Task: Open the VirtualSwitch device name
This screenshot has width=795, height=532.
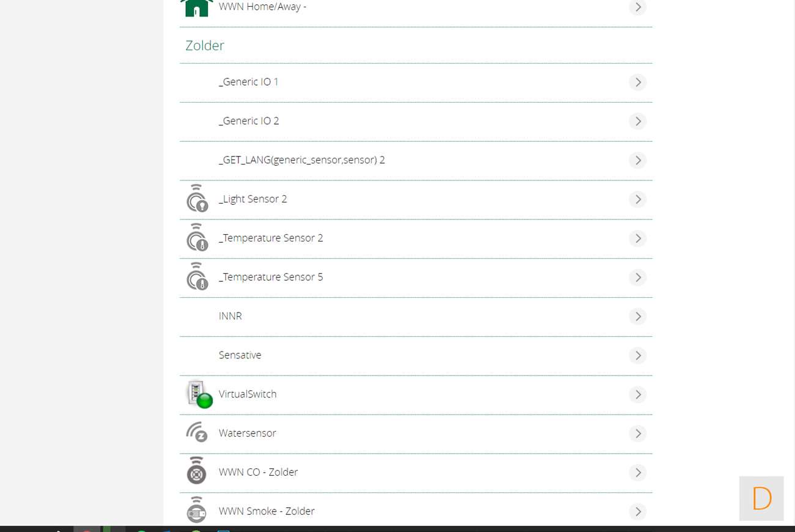Action: 248,394
